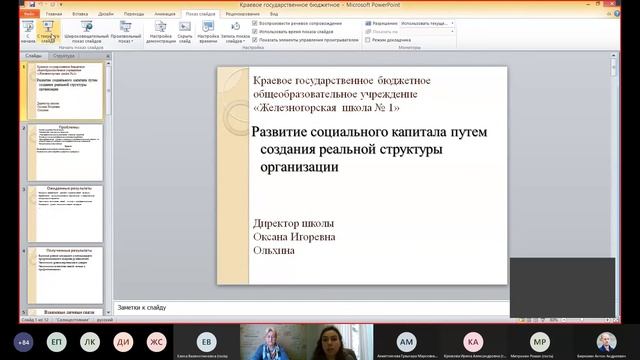Open PowerPoint Help question mark icon
The image size is (640, 360).
pos(617,14)
